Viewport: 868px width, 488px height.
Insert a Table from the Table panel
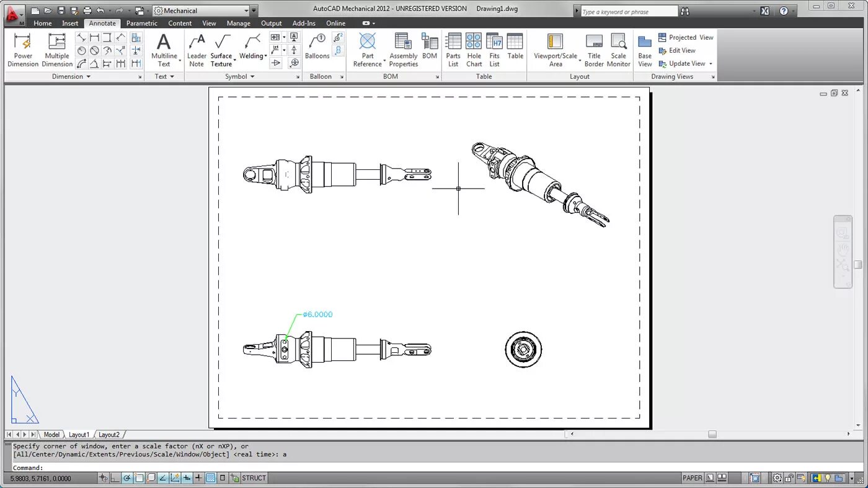515,47
